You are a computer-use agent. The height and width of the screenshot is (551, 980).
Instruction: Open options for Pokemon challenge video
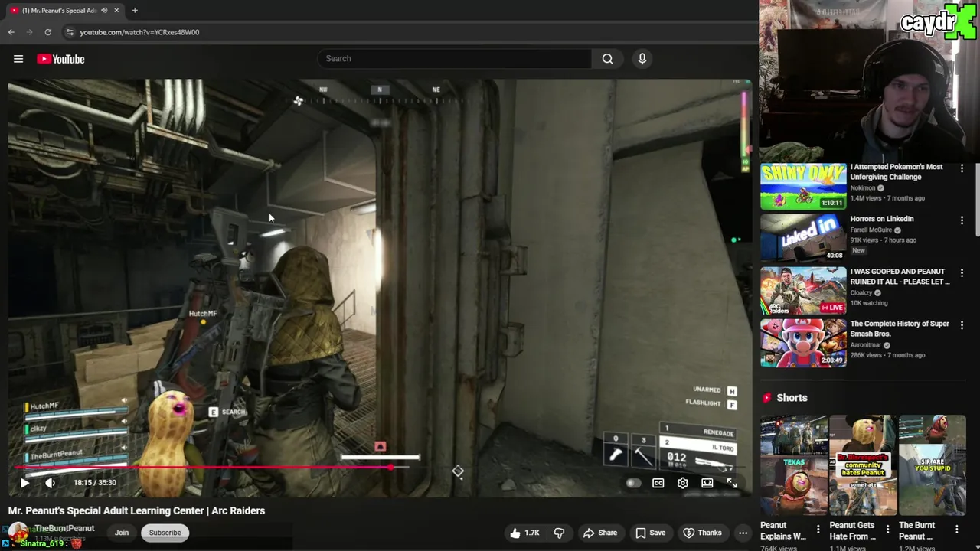[962, 168]
